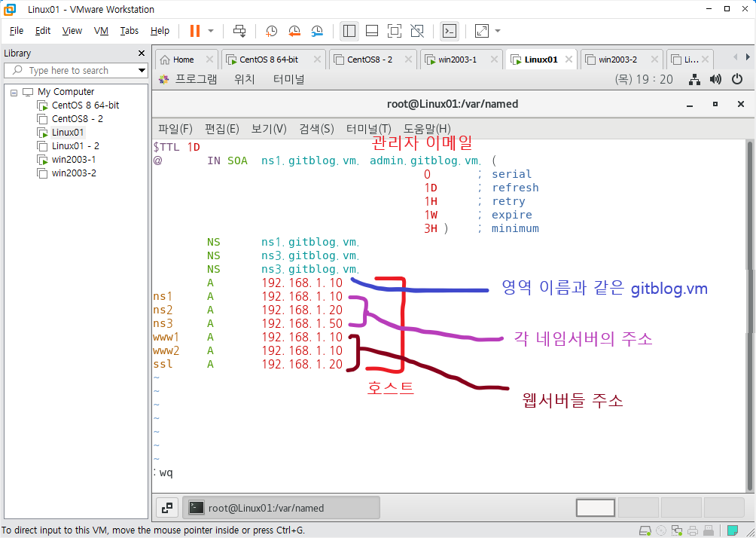Take a snapshot of this virtual machine
Screen dimensions: 756x538
[271, 31]
